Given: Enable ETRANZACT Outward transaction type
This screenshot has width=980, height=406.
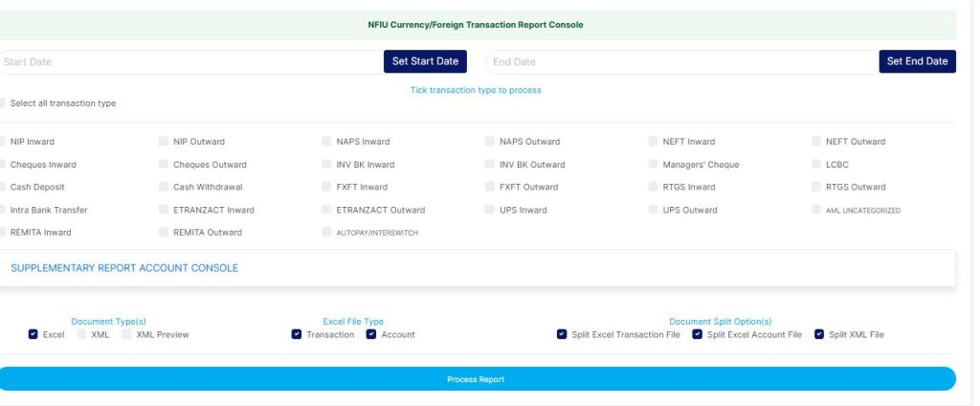Looking at the screenshot, I should click(327, 210).
